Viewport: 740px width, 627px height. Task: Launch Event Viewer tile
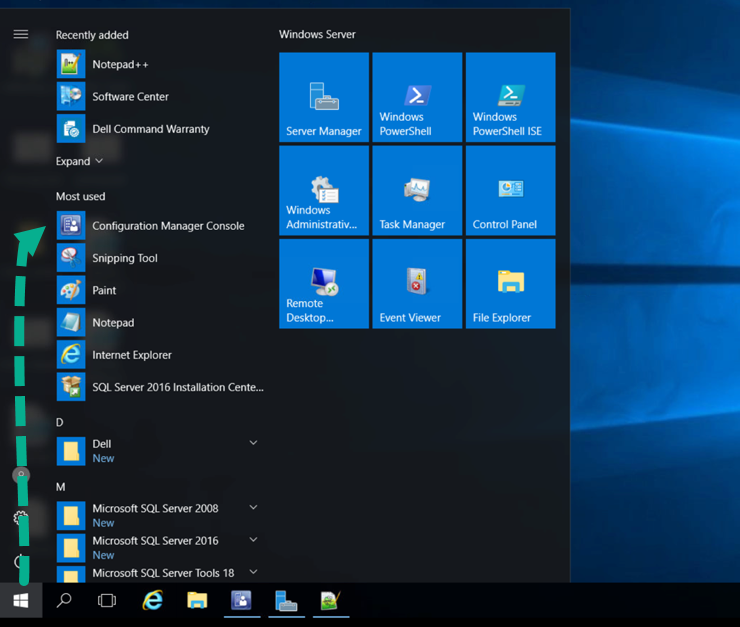coord(417,284)
